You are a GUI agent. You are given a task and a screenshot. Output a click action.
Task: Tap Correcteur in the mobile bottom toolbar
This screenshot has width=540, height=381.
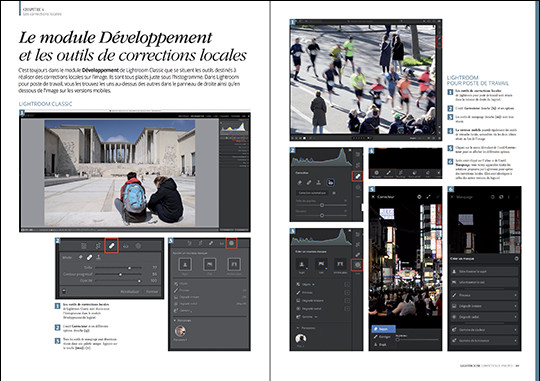[x=388, y=173]
